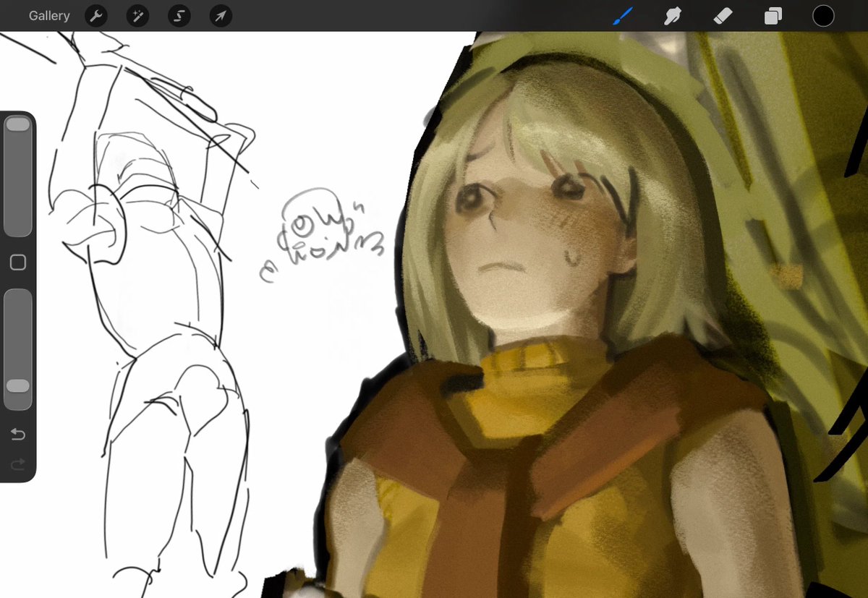Redo with the greyed redo arrow
The width and height of the screenshot is (868, 598).
[18, 464]
